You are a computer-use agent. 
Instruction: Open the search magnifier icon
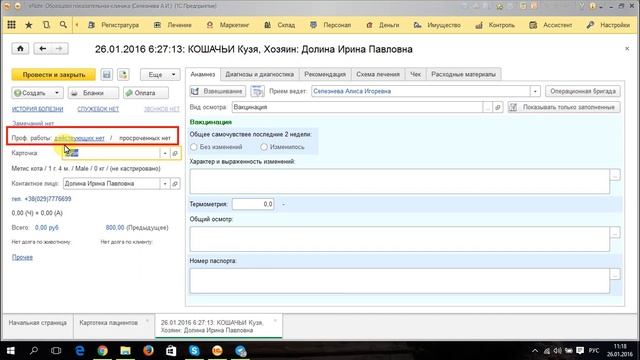[x=63, y=25]
